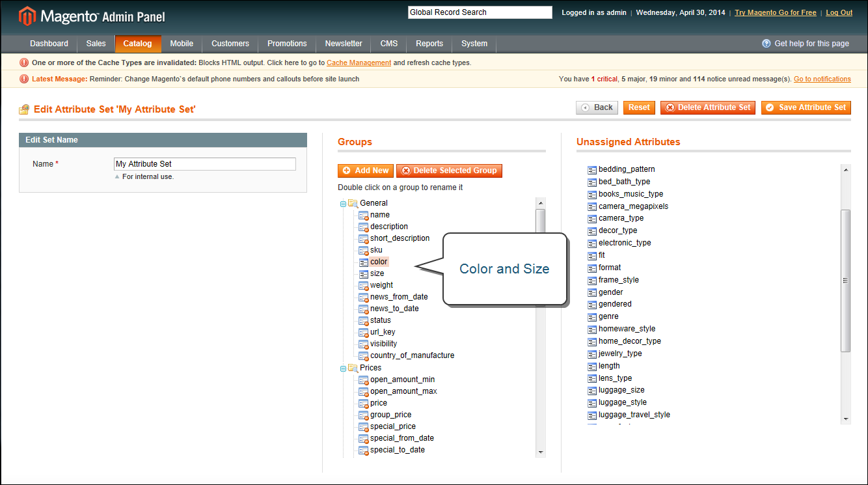Viewport: 868px width, 485px height.
Task: Click the Go to notifications link
Action: point(822,79)
